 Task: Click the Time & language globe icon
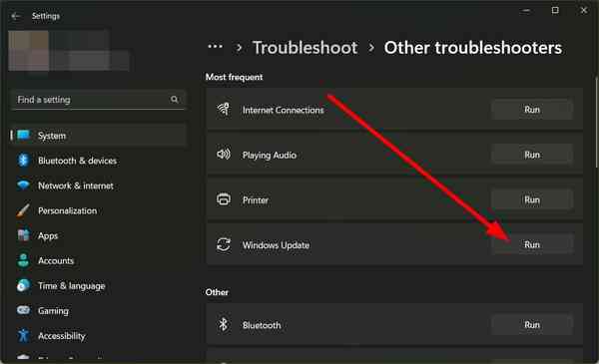click(x=23, y=285)
